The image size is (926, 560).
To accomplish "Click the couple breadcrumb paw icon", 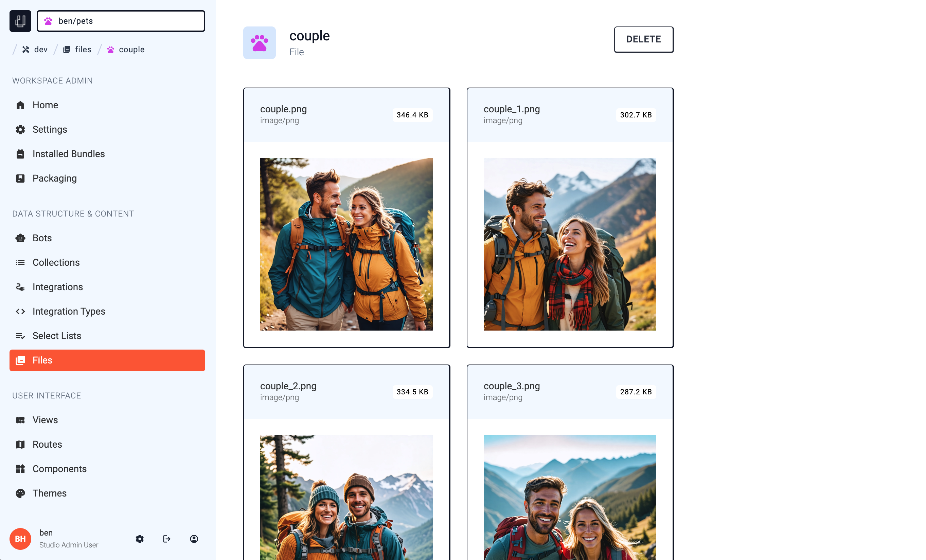I will (x=110, y=50).
